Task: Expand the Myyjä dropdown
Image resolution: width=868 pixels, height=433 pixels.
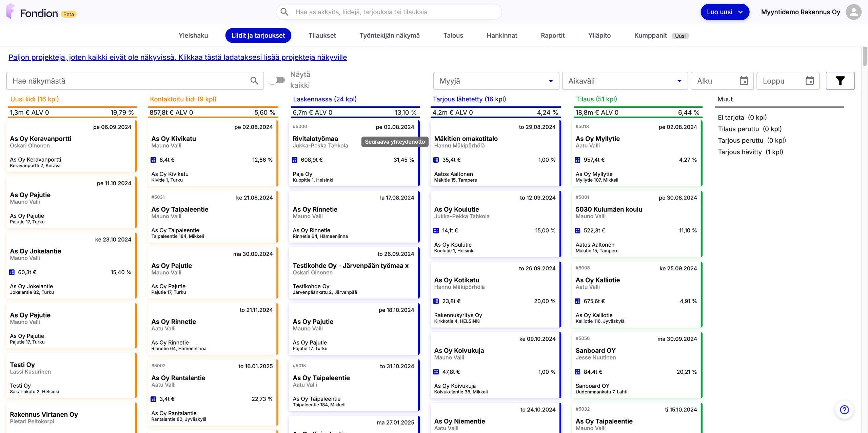Action: pos(496,81)
